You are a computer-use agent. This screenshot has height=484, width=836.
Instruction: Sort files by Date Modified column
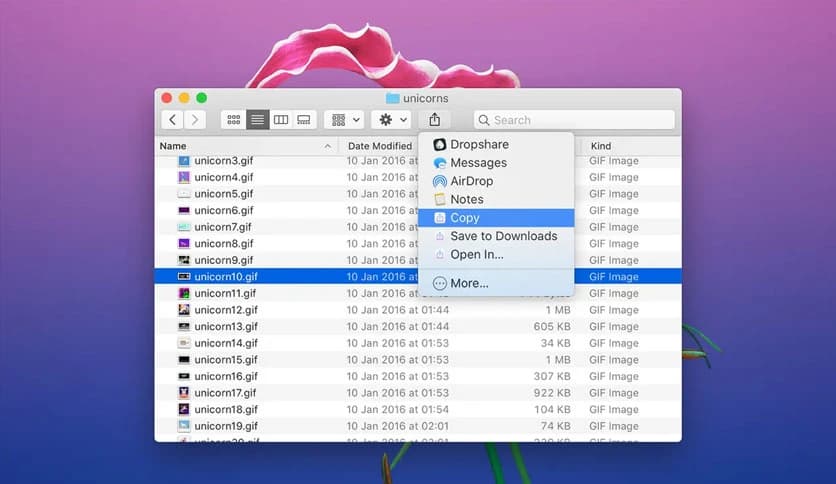380,146
